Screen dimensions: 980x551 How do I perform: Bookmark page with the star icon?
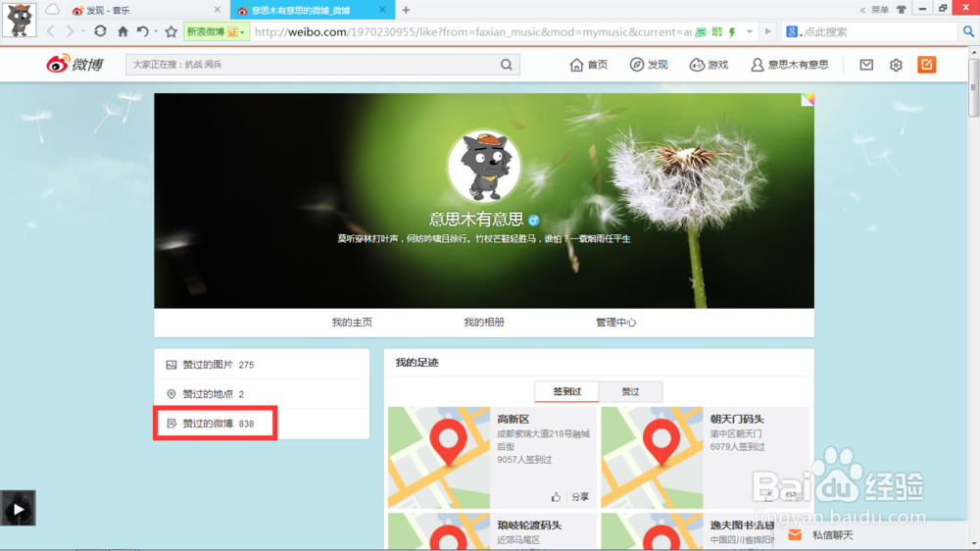[171, 31]
